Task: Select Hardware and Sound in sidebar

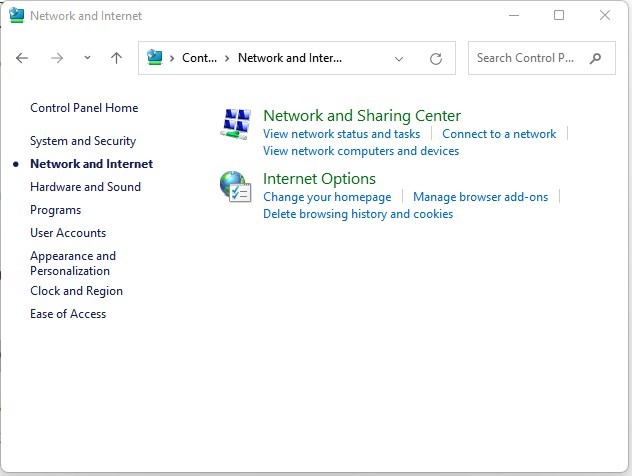Action: tap(85, 187)
